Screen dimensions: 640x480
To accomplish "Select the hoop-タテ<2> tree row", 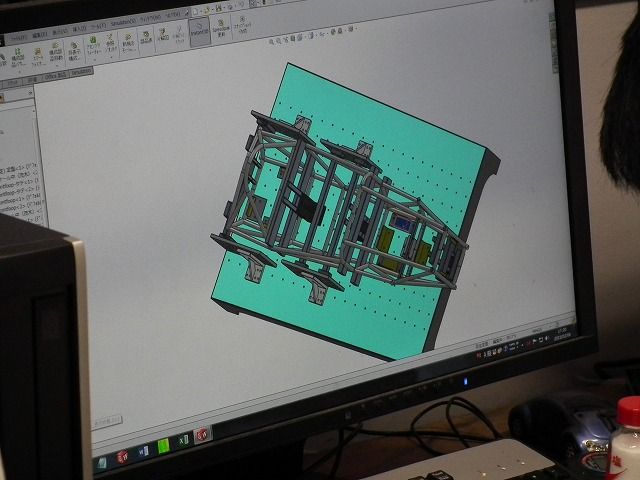I will click(20, 193).
